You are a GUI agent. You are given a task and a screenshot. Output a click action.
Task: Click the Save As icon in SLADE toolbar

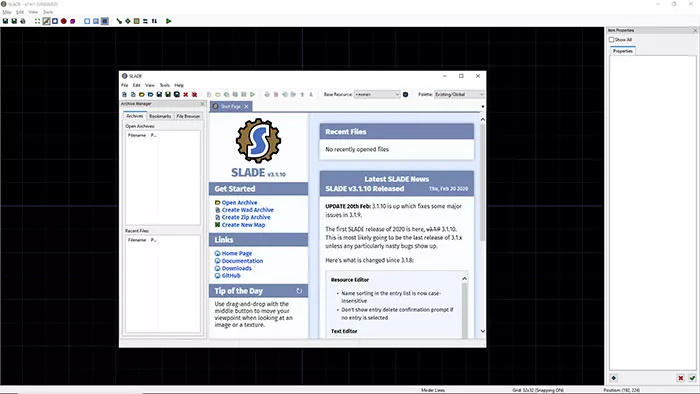click(168, 95)
